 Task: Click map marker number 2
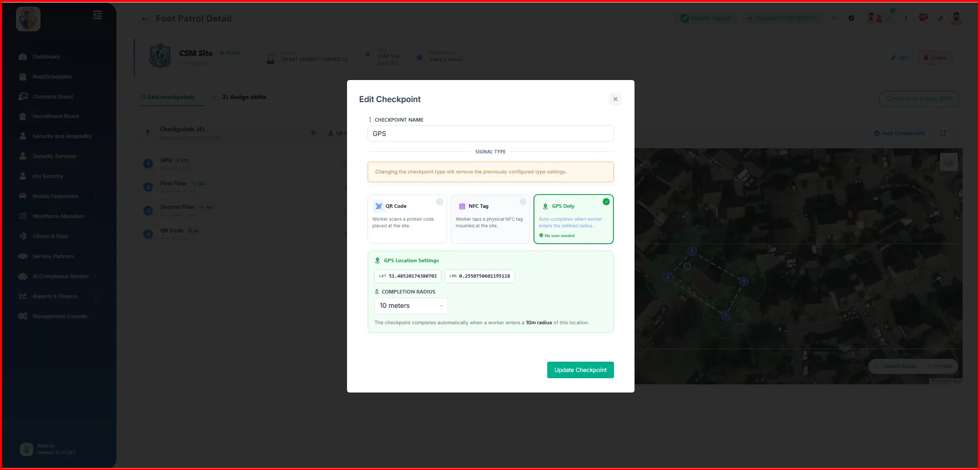(x=668, y=277)
